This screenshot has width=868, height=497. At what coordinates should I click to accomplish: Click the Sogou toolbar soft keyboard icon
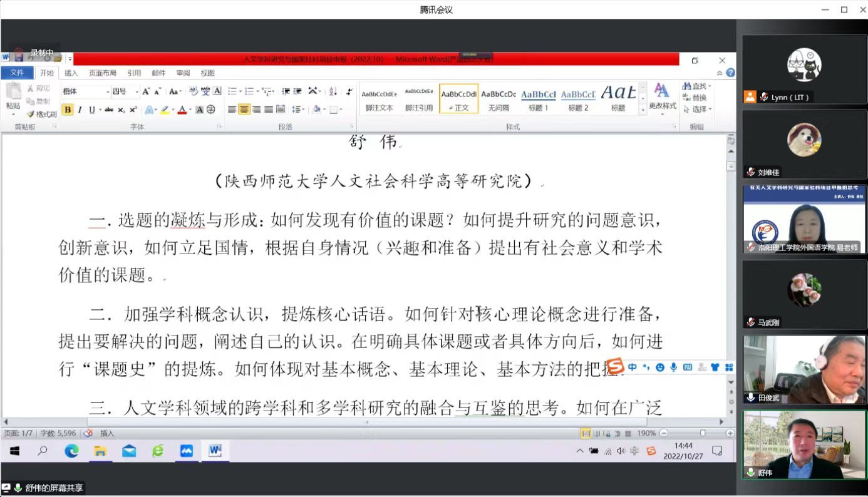pyautogui.click(x=687, y=367)
